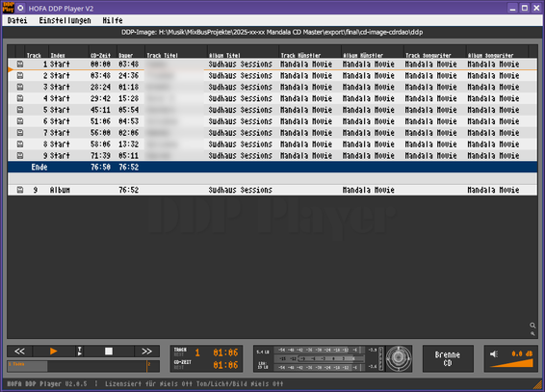Jump to the track 2 marker in timeline
Viewport: 545px width, 392px height.
148,366
